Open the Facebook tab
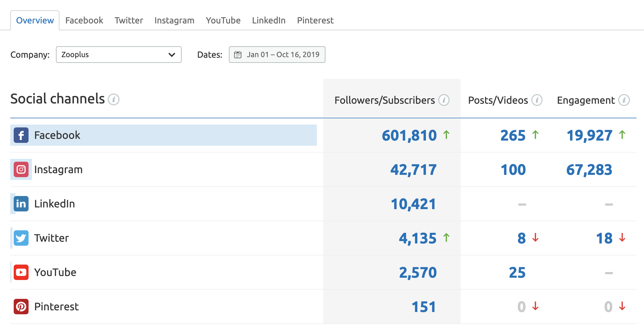Screen dimensions: 644x328 click(x=84, y=20)
